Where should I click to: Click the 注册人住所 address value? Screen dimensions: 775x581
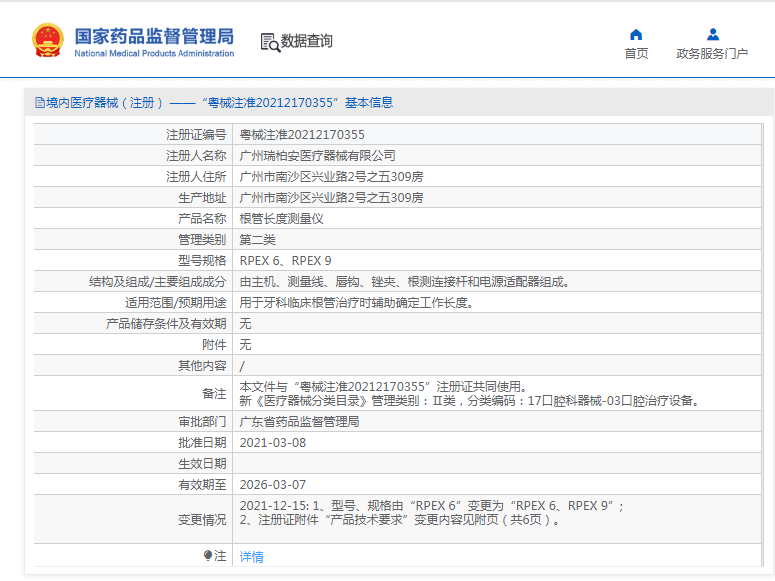(x=331, y=177)
